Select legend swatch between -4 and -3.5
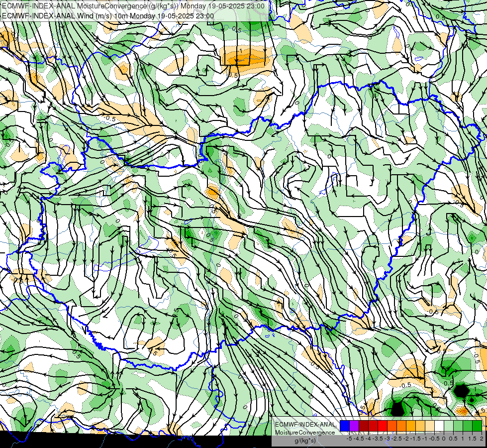The width and height of the screenshot is (487, 448). (x=373, y=426)
